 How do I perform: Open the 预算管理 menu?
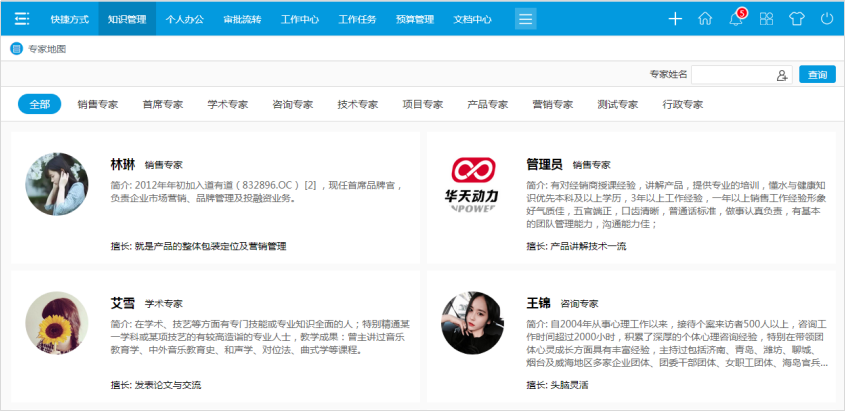pyautogui.click(x=415, y=18)
